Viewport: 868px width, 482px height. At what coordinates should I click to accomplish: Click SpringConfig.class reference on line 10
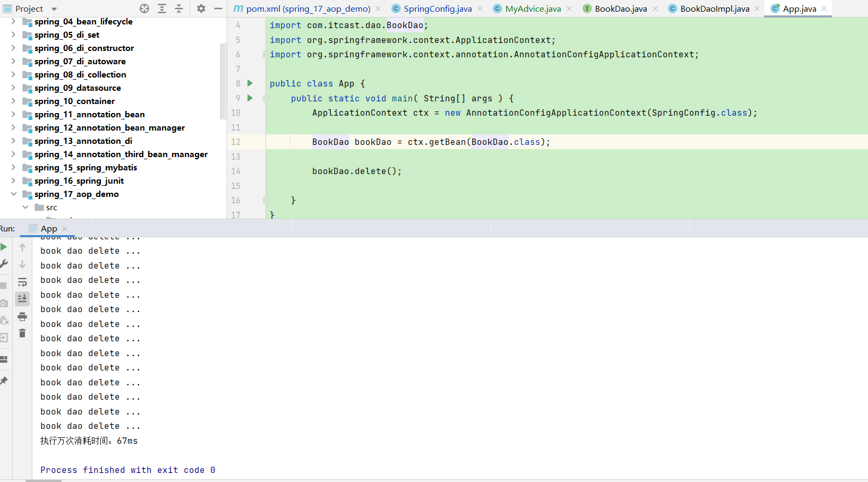coord(700,113)
